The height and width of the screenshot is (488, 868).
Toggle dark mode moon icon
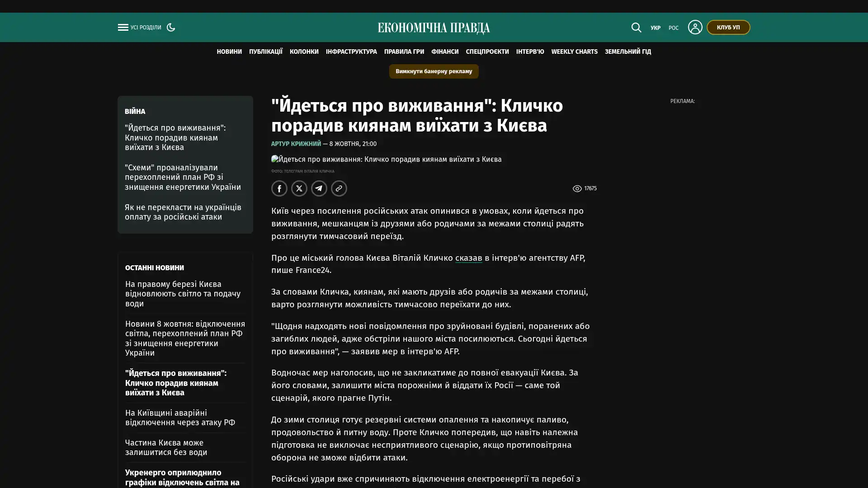pyautogui.click(x=171, y=27)
